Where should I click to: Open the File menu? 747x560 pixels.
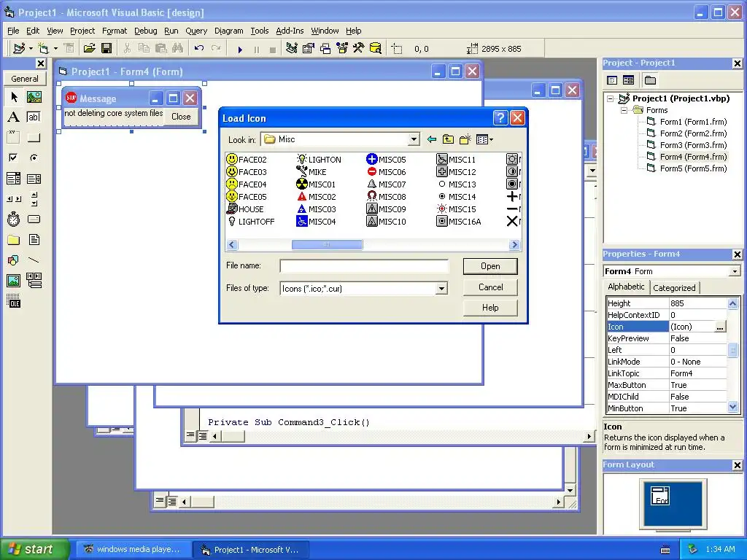point(13,31)
